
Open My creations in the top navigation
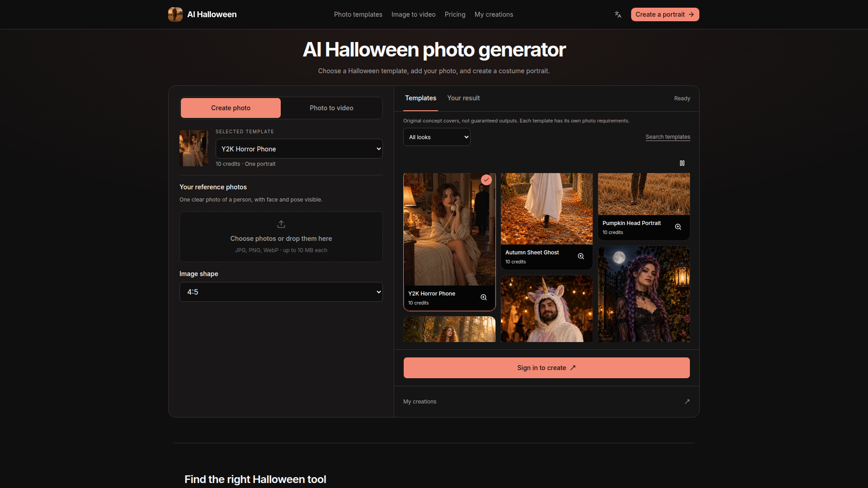click(494, 14)
